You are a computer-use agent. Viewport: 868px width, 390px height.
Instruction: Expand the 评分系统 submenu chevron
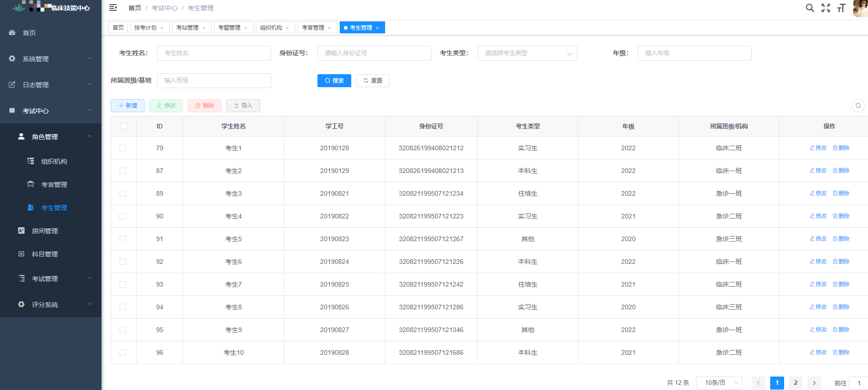pos(89,304)
